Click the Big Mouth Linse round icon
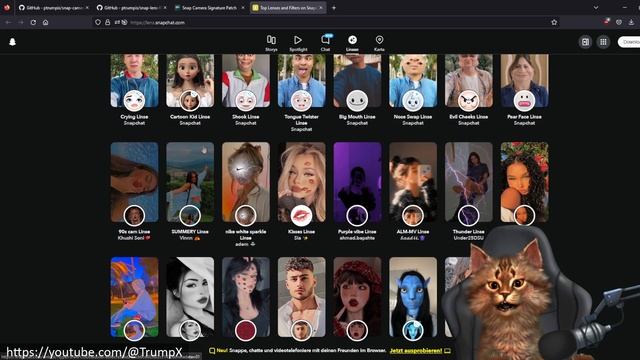Screen dimensions: 640x360 point(357,100)
